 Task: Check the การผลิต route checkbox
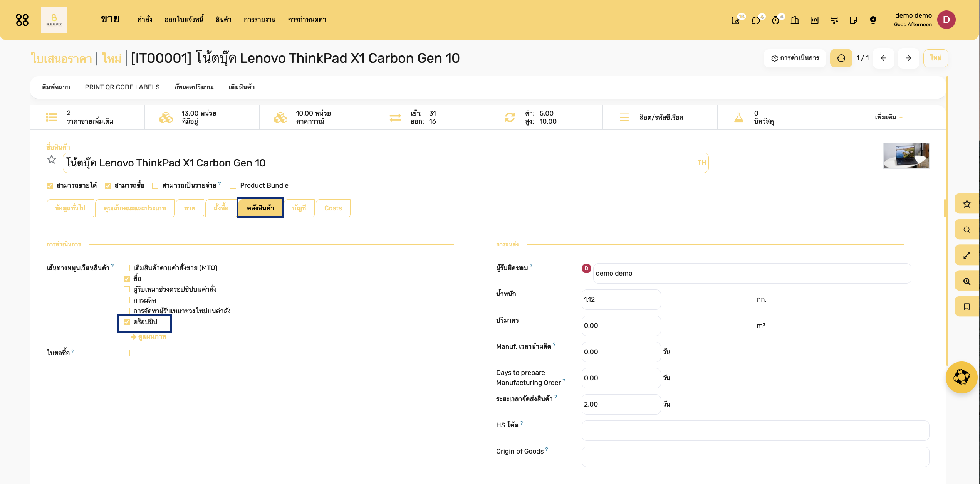127,300
